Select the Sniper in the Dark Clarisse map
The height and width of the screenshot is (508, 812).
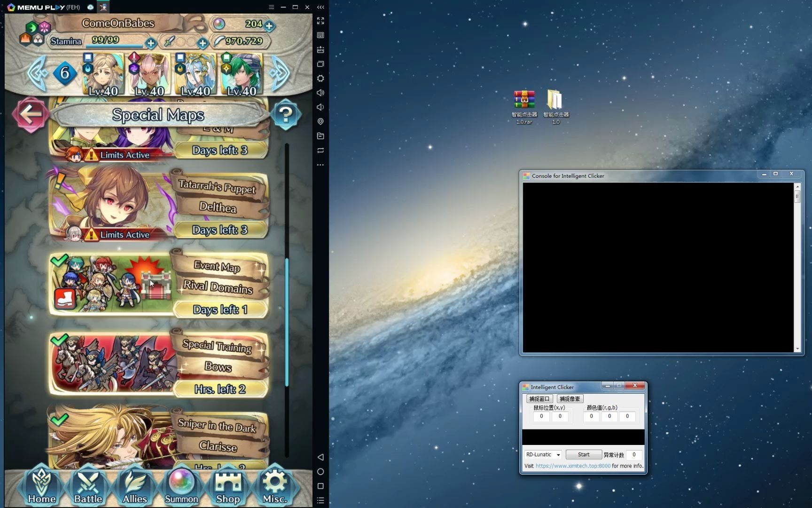point(159,437)
